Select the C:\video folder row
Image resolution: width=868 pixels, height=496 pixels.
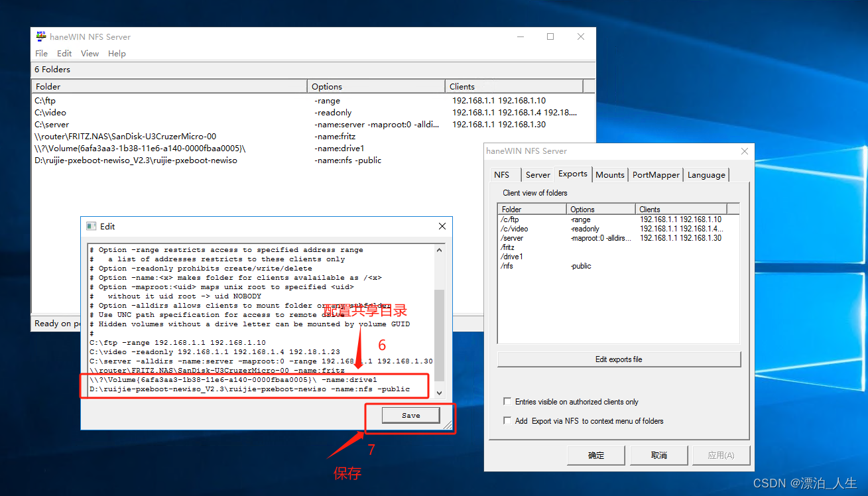(52, 112)
